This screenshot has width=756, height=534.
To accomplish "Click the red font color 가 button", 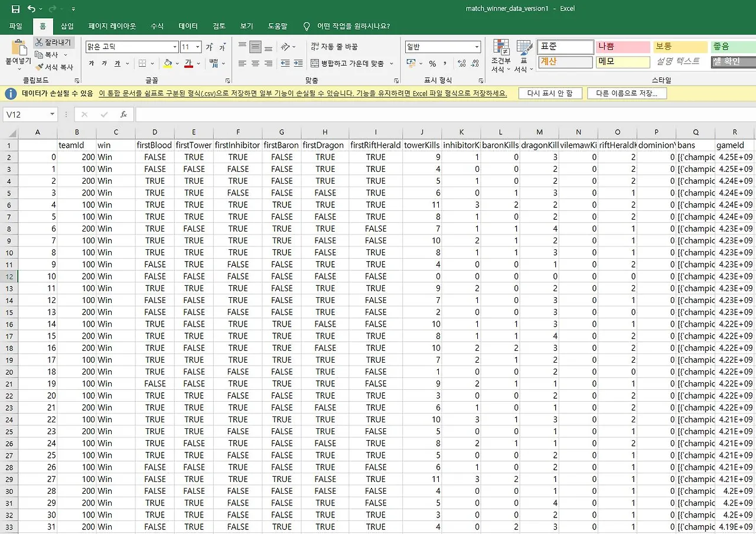I will pyautogui.click(x=189, y=63).
